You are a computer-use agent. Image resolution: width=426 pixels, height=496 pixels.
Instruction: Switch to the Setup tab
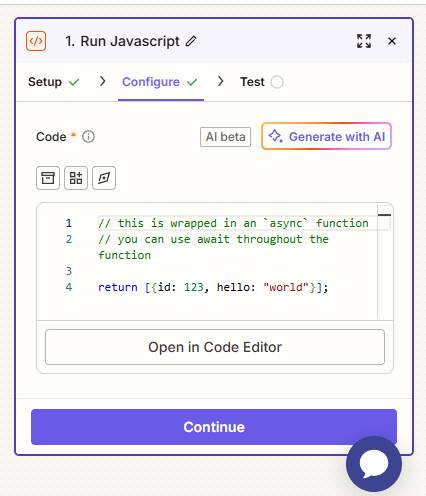53,82
